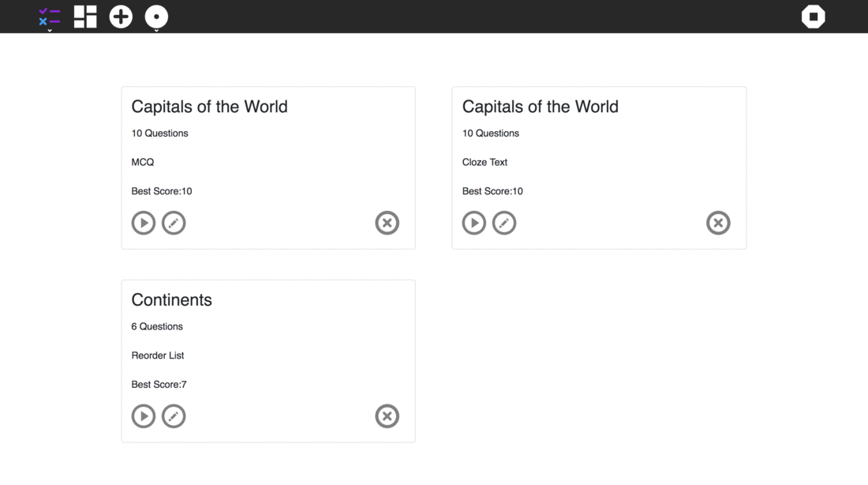Select Best Score:7 on Continents card

click(159, 384)
